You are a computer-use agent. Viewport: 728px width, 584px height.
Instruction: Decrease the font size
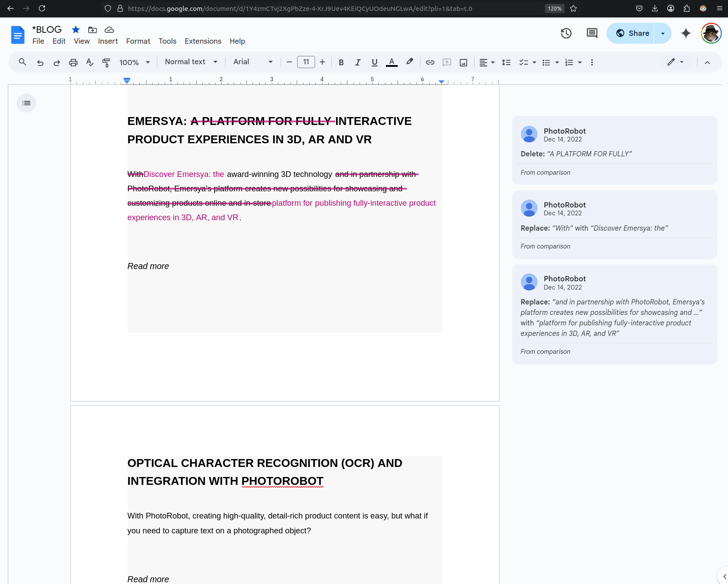pos(289,62)
